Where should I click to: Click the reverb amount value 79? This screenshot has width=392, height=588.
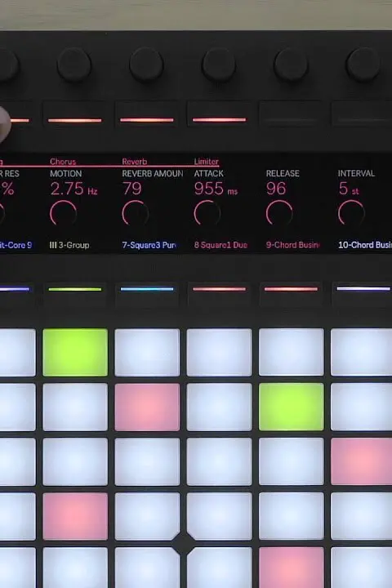131,189
